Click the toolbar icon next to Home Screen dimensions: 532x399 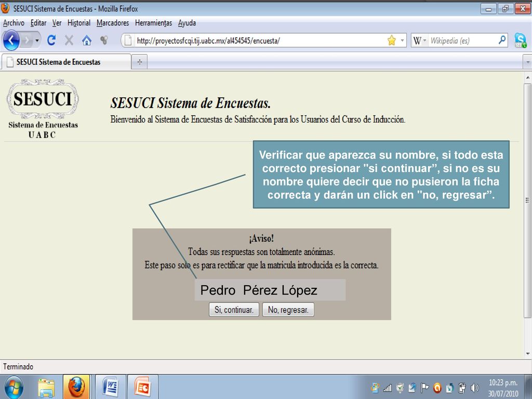tap(104, 41)
